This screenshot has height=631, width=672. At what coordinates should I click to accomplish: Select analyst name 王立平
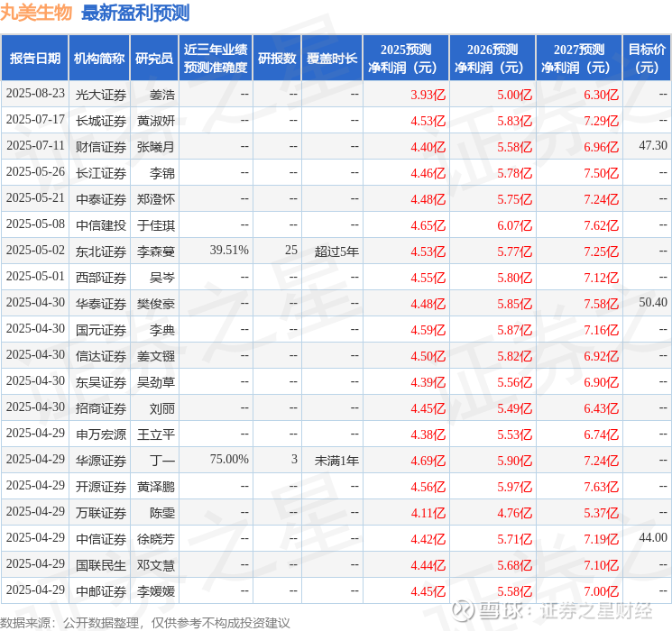click(x=155, y=434)
